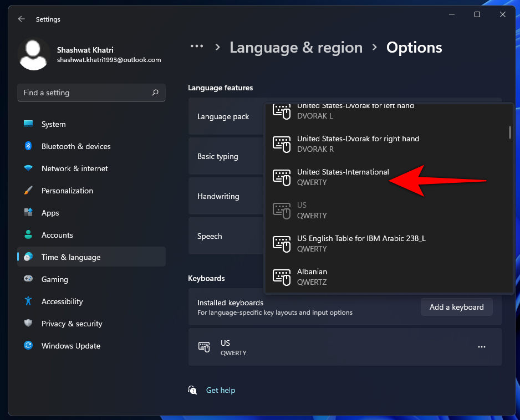
Task: Click the Add a keyboard button
Action: 456,307
